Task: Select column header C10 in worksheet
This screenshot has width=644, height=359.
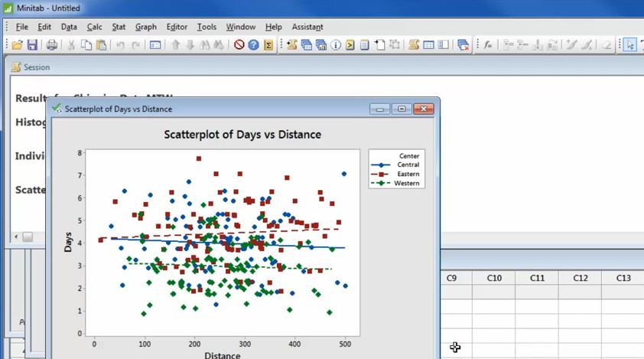Action: click(494, 278)
